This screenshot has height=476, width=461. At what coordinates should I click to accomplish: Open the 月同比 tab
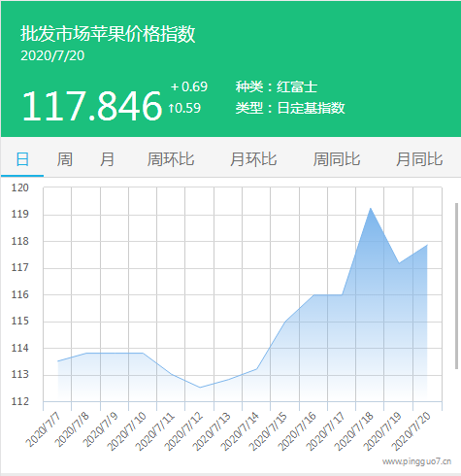tap(419, 159)
